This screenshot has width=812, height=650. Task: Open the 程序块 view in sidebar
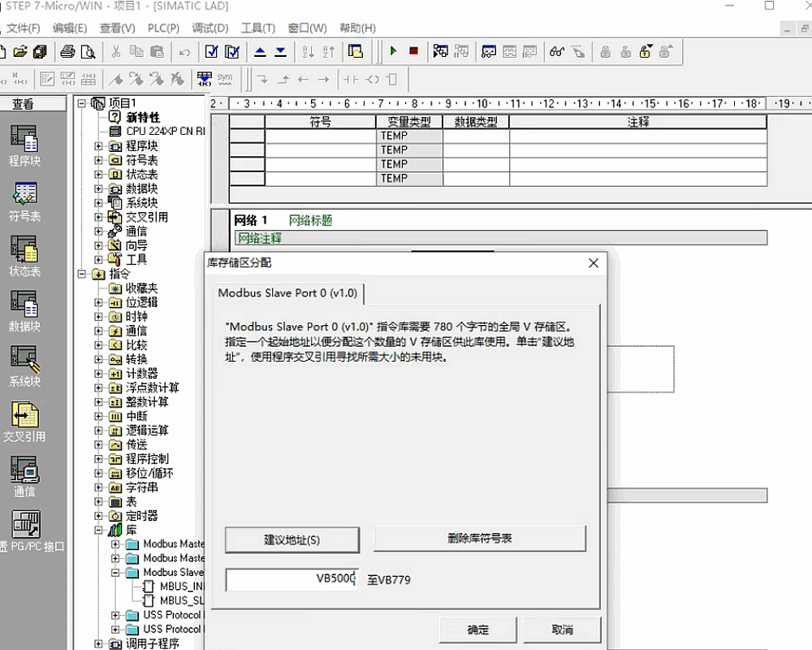[x=24, y=145]
